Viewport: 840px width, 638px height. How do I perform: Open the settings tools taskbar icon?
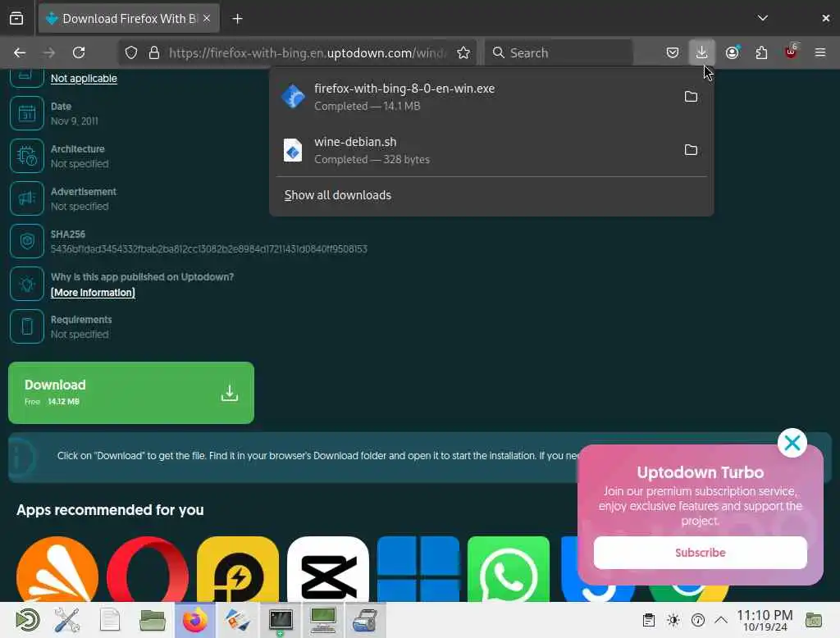point(67,620)
